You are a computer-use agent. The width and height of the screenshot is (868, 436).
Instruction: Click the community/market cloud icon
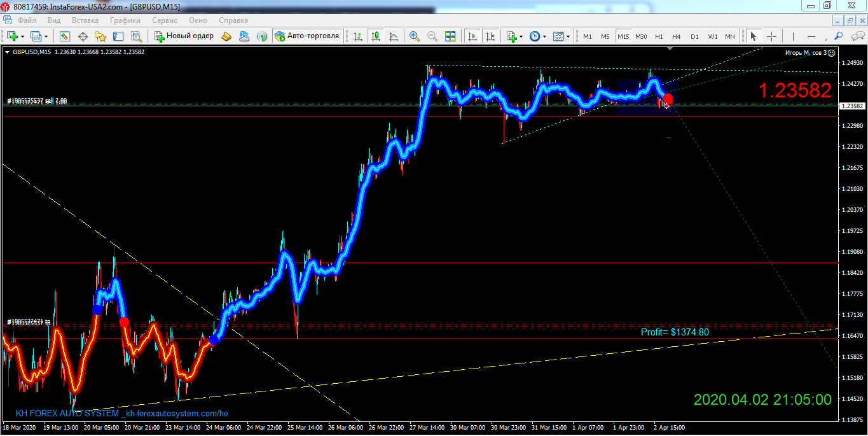click(x=244, y=36)
